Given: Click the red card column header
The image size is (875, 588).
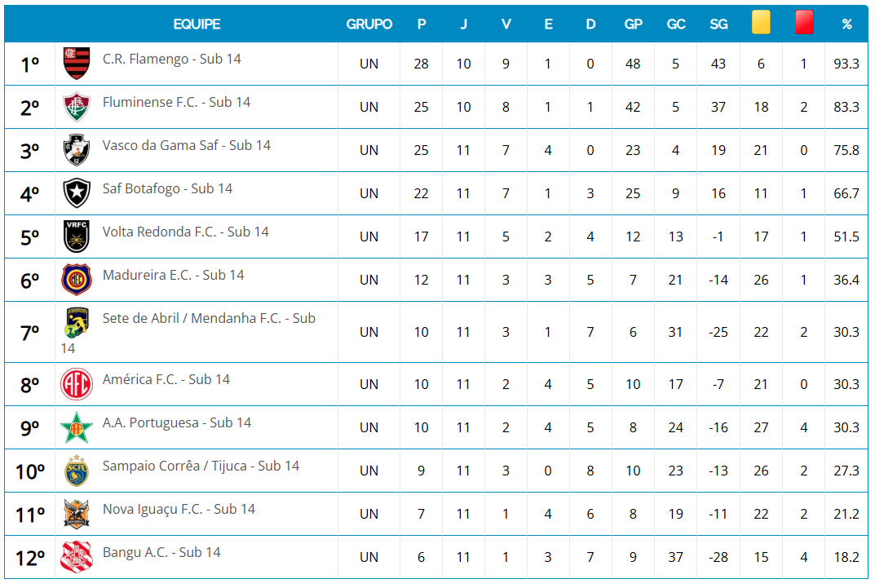Looking at the screenshot, I should (804, 23).
